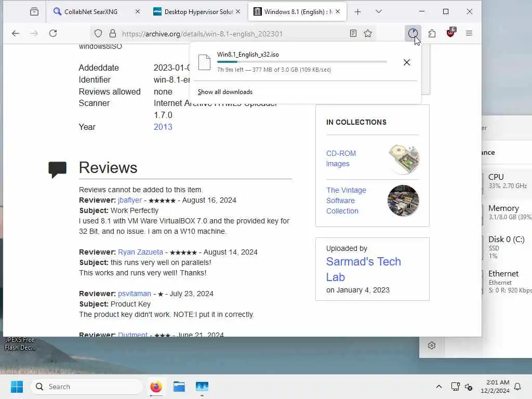Click the Win8.1_English_x32.iso file icon

point(204,62)
